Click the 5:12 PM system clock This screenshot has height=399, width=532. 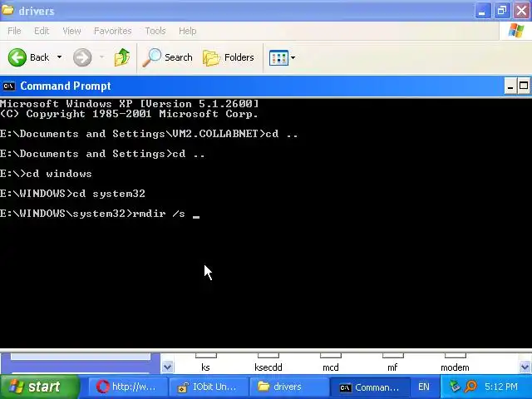pyautogui.click(x=501, y=387)
